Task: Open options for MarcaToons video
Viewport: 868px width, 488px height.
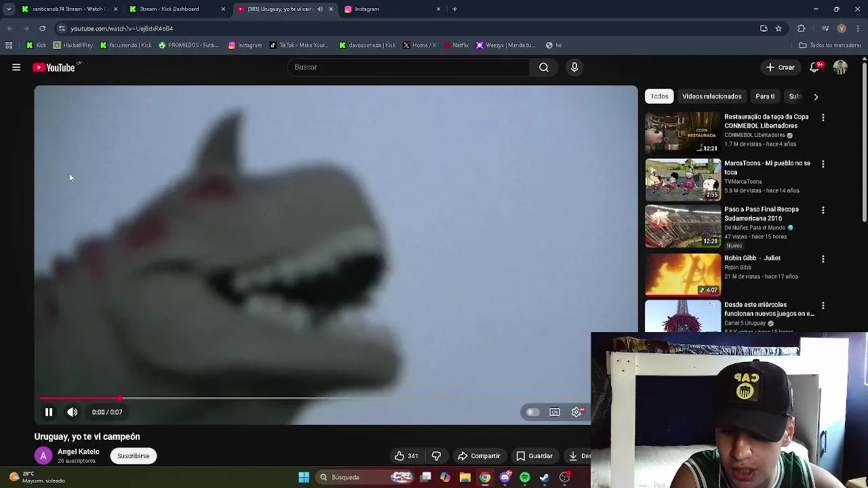Action: point(823,164)
